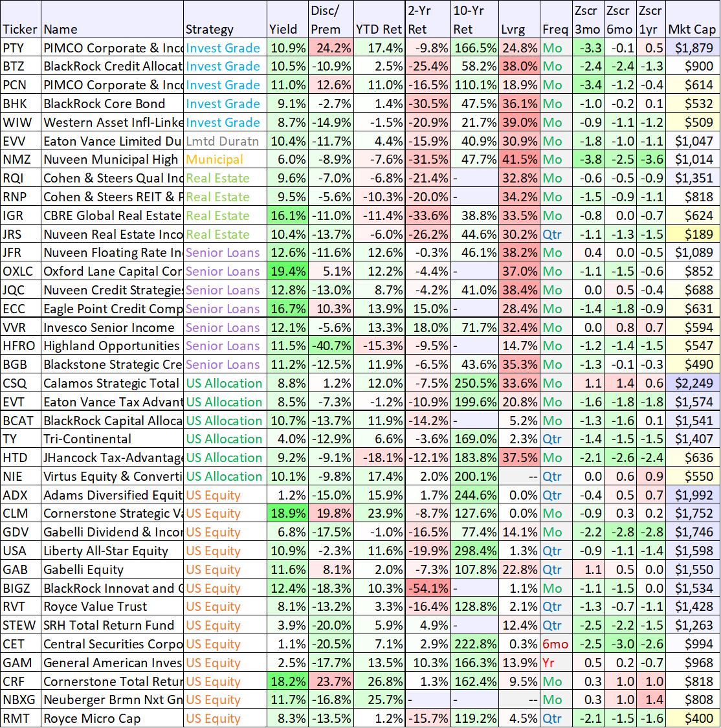Click CRF's 23.7% premium cell
The image size is (721, 728).
(x=331, y=681)
